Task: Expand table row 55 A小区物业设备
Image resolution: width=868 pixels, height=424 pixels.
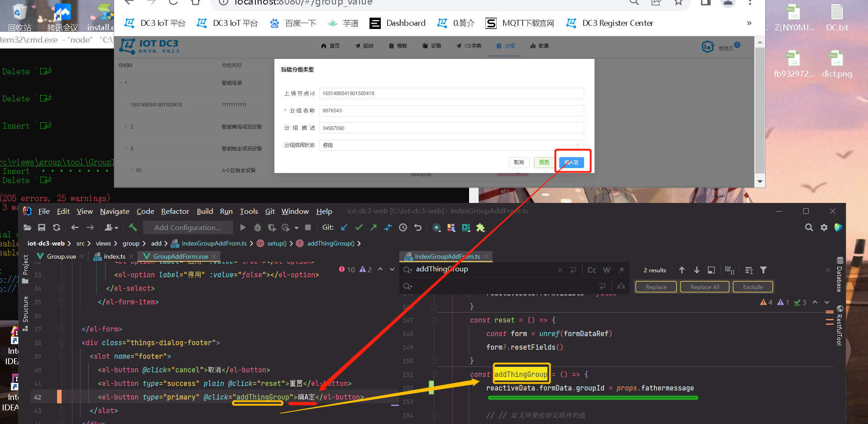Action: [131, 170]
